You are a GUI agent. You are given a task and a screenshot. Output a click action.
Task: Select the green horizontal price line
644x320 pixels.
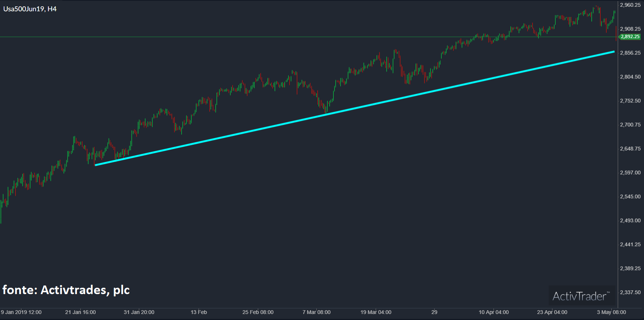point(225,37)
